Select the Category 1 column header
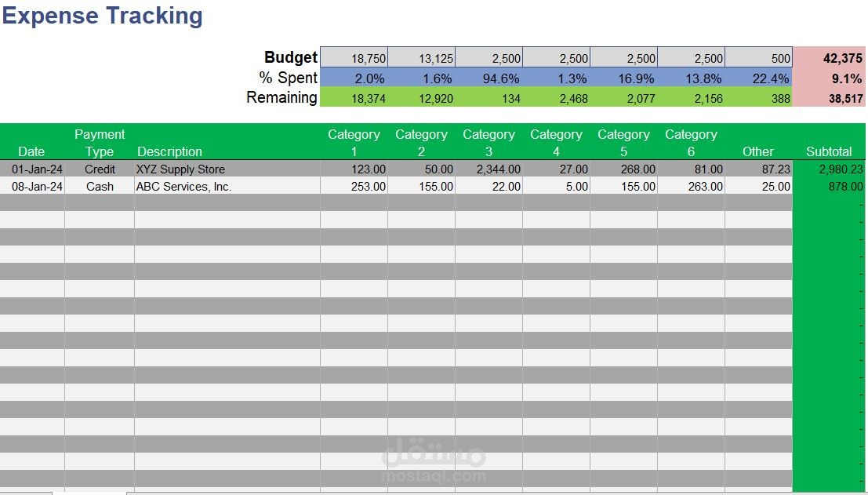Screen dimensions: 868x495 coord(354,143)
